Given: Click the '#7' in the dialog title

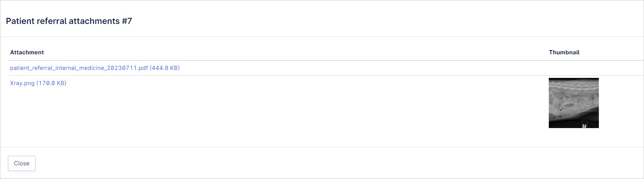Looking at the screenshot, I should pyautogui.click(x=127, y=21).
